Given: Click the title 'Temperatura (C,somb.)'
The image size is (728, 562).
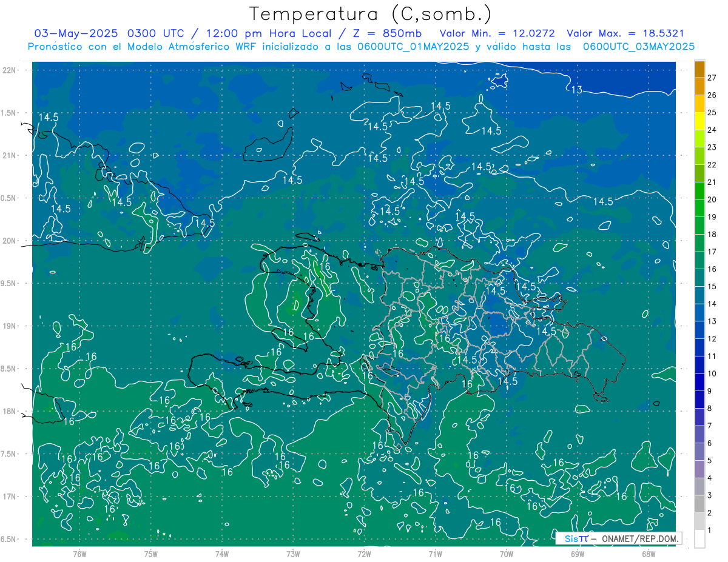Looking at the screenshot, I should pyautogui.click(x=370, y=15).
